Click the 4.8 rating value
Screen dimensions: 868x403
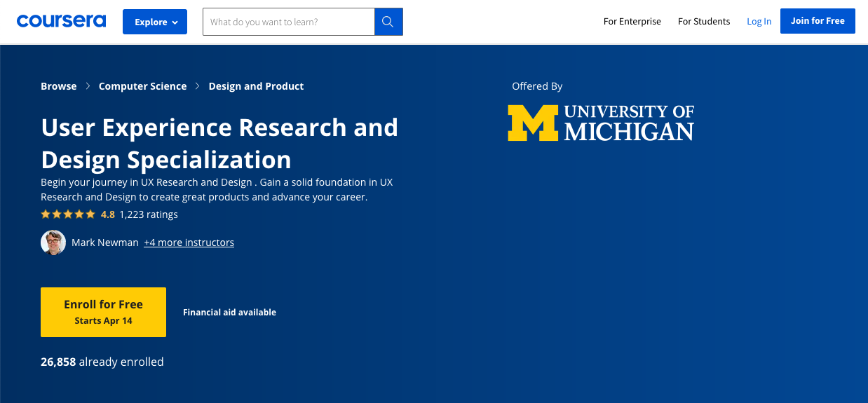[107, 214]
